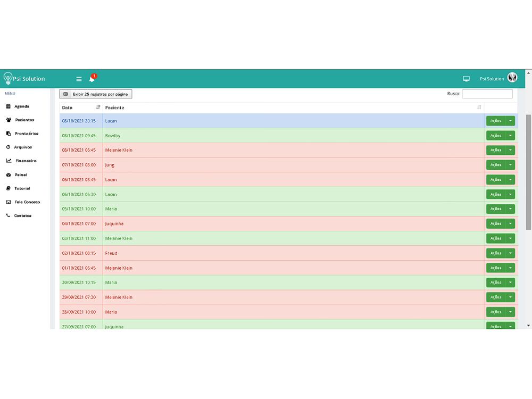Click the Financeiro chart icon
The height and width of the screenshot is (399, 532).
coord(9,161)
